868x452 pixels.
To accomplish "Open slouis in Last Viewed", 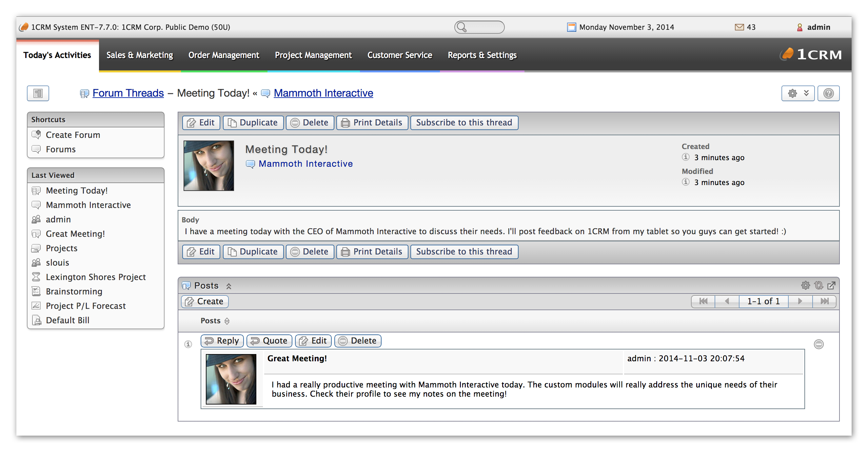I will point(57,263).
